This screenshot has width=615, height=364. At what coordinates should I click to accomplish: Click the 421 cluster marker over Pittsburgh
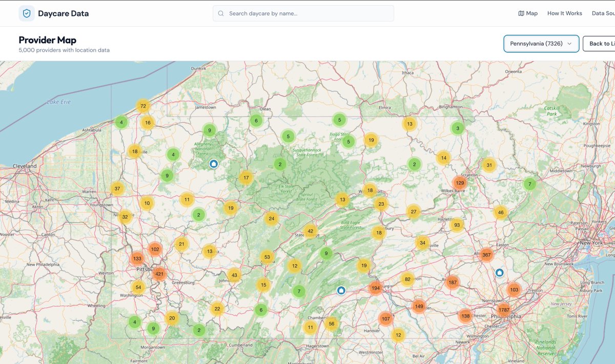point(159,274)
